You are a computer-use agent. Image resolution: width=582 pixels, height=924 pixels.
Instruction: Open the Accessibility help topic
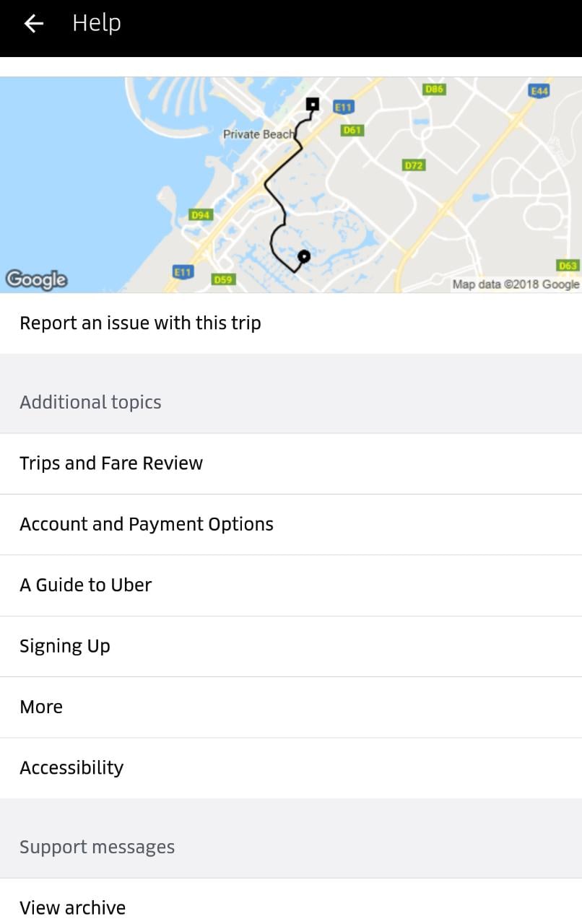coord(71,767)
